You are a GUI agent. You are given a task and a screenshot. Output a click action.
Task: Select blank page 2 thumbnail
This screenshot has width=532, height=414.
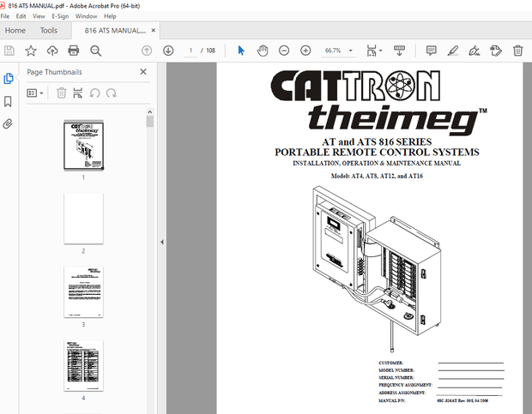(x=83, y=219)
